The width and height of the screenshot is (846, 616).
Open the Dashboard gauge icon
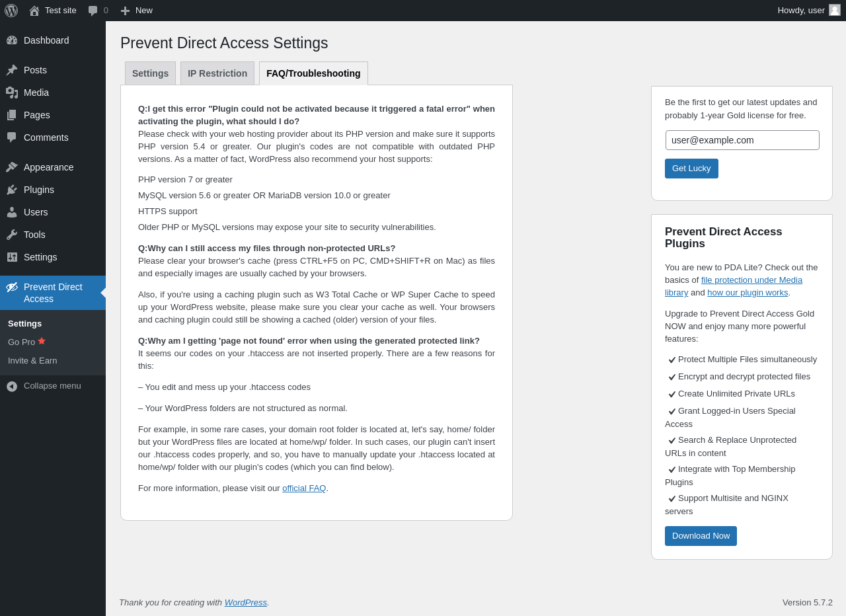(12, 40)
